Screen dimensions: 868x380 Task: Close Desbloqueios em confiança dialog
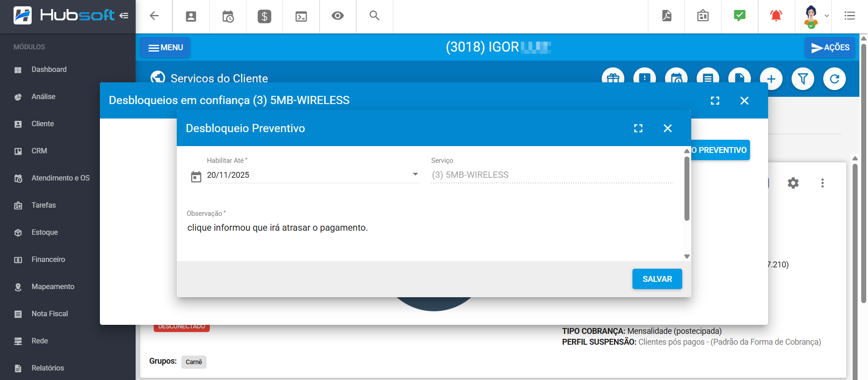(x=745, y=100)
